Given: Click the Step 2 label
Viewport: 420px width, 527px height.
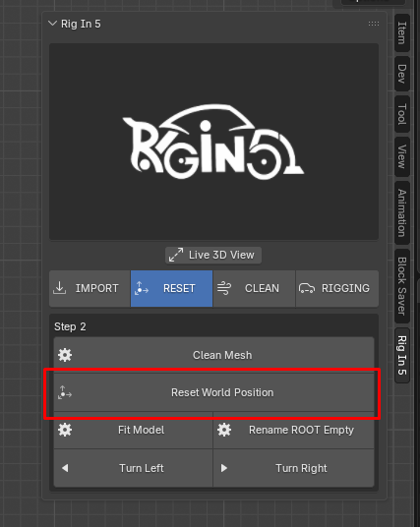Looking at the screenshot, I should [70, 326].
